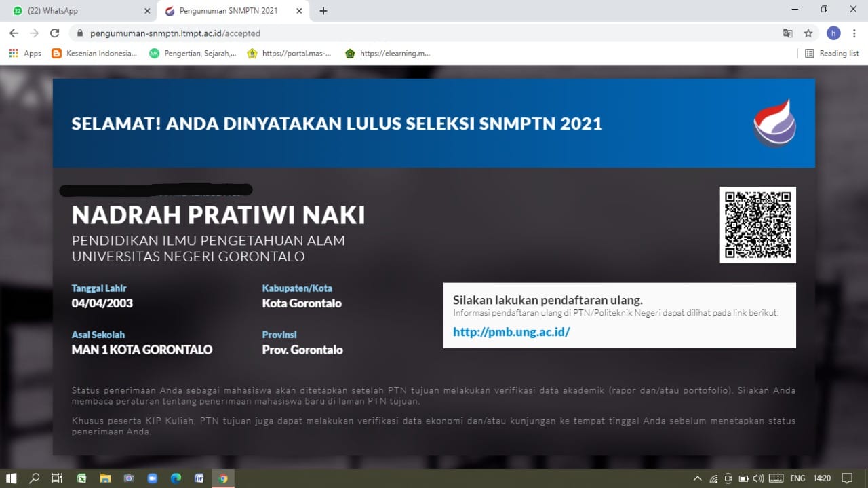Click the QR code image
The width and height of the screenshot is (868, 488).
[x=757, y=225]
